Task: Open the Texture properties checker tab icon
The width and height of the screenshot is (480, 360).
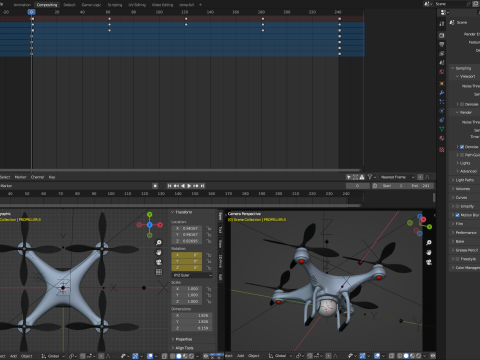Action: (x=442, y=150)
